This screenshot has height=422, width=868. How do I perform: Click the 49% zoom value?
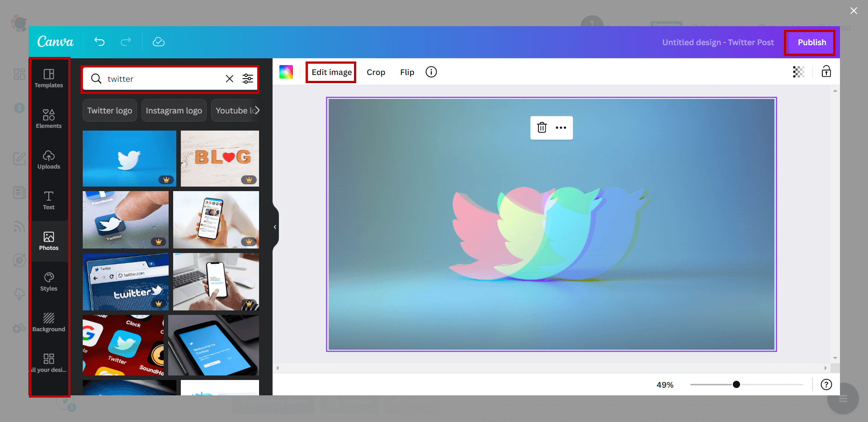(665, 384)
